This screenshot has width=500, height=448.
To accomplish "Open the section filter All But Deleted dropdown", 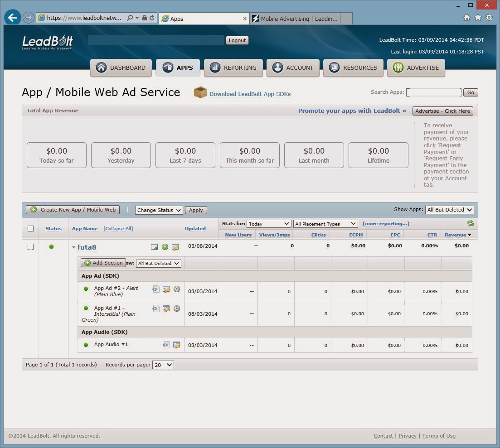I will 159,263.
